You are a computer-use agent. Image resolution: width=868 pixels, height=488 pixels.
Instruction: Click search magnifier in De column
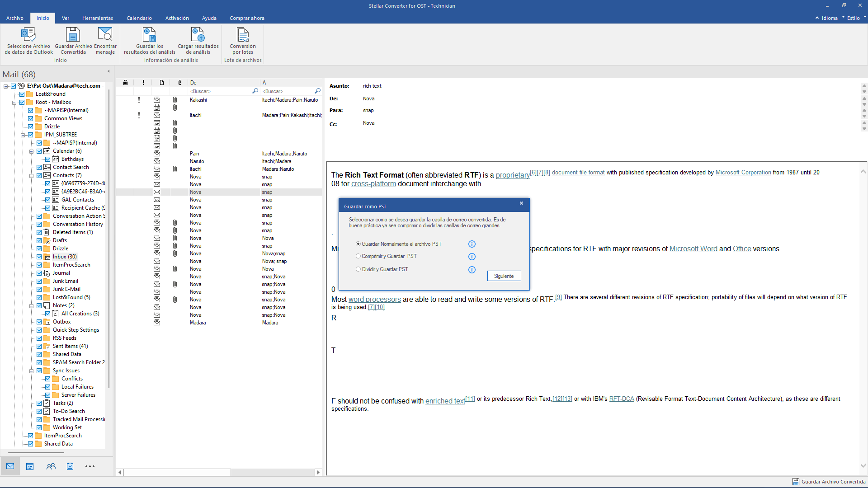[255, 91]
